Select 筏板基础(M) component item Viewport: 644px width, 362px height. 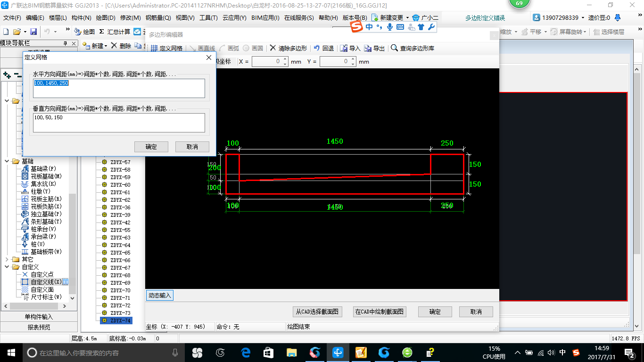pos(41,176)
